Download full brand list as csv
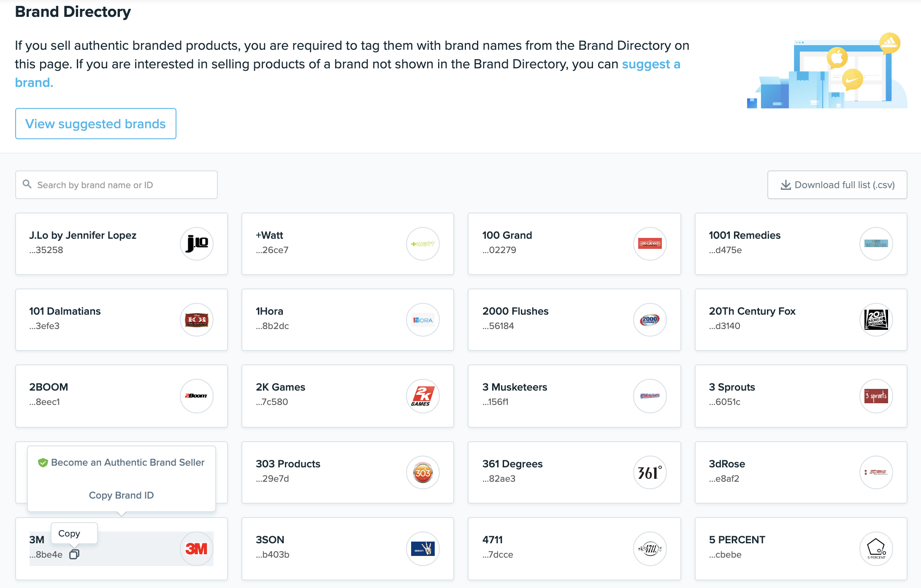 (837, 185)
